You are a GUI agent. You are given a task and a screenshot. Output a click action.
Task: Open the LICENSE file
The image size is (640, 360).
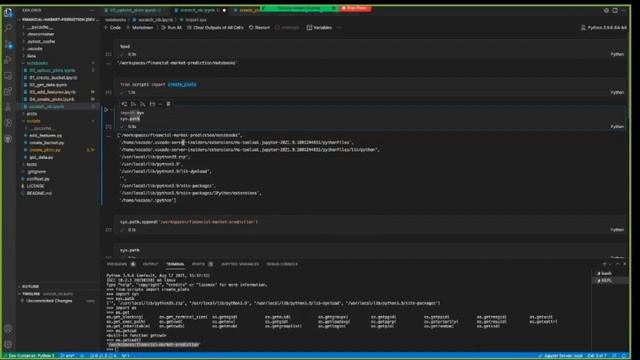(36, 186)
